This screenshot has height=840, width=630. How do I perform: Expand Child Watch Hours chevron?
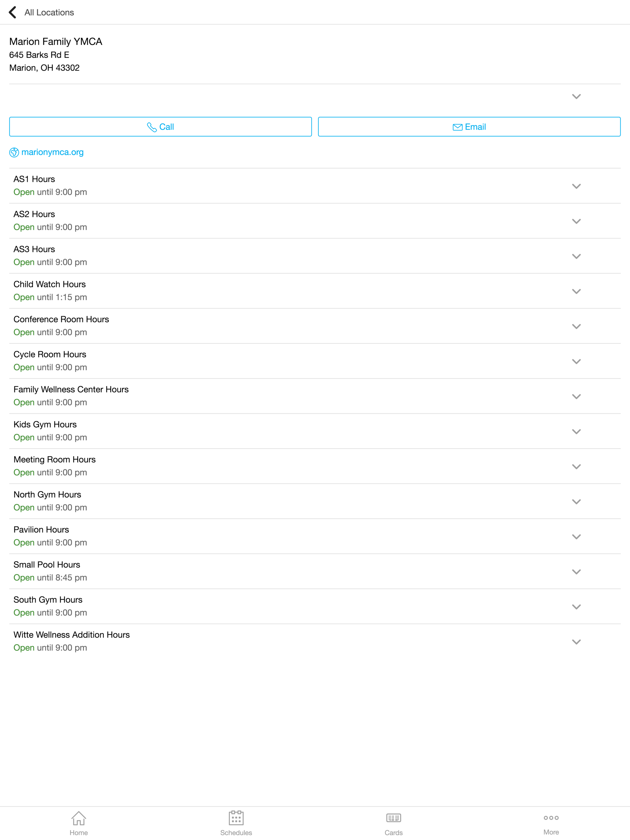point(576,291)
